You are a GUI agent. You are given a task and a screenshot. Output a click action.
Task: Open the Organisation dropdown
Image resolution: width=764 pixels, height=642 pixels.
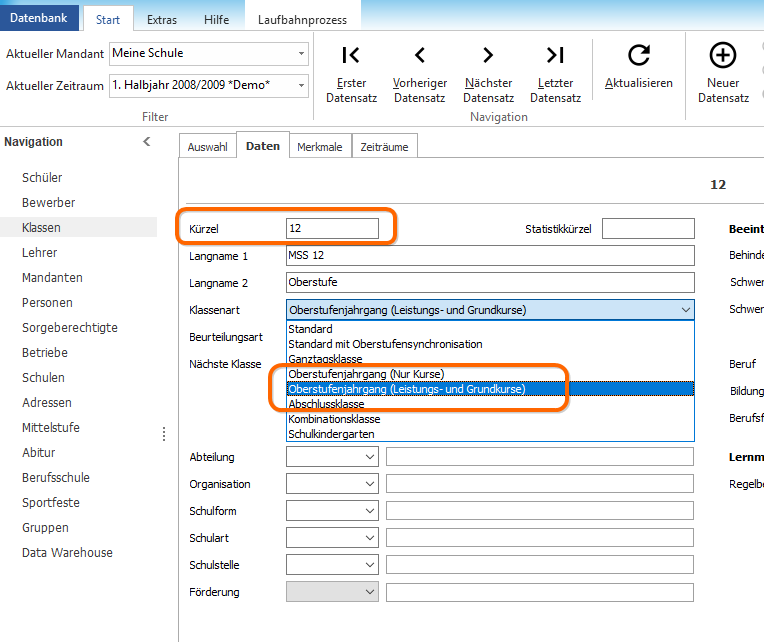[x=370, y=484]
